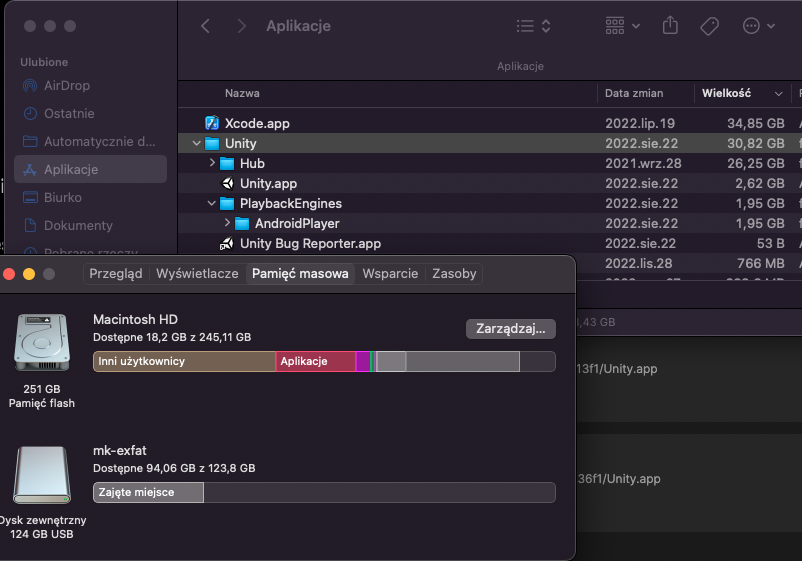Click the mk-exfat external drive icon
This screenshot has height=561, width=802.
pos(42,475)
